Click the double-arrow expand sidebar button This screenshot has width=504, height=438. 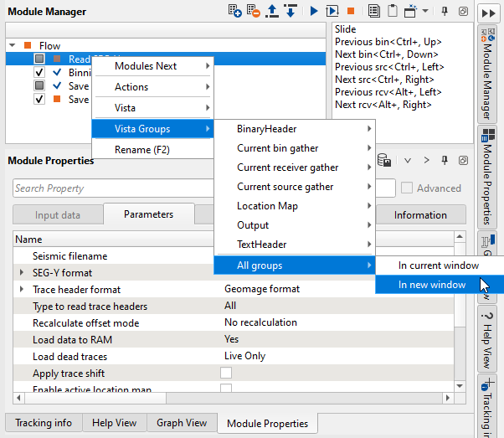pyautogui.click(x=490, y=12)
